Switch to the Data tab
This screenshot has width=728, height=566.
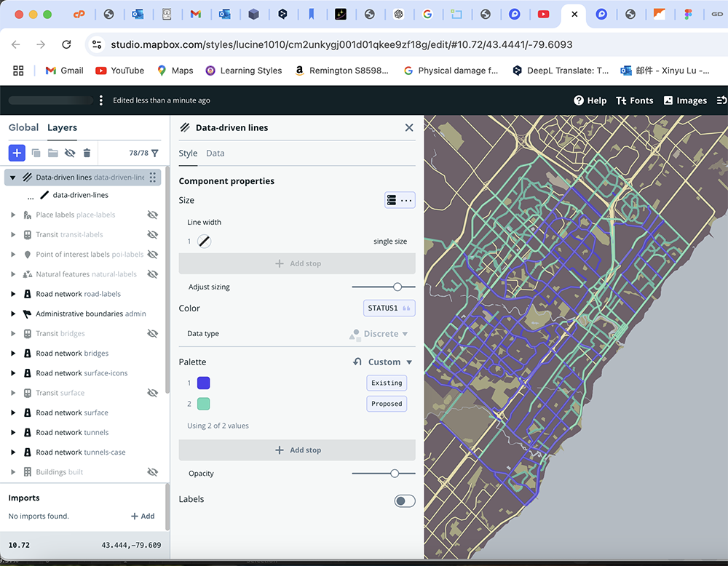tap(215, 154)
